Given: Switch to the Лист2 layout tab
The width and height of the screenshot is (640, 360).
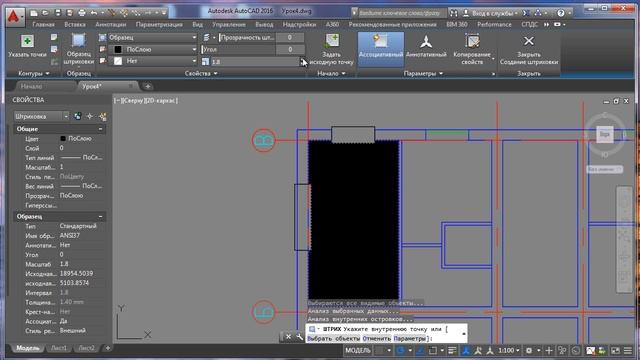Looking at the screenshot, I should pyautogui.click(x=87, y=348).
